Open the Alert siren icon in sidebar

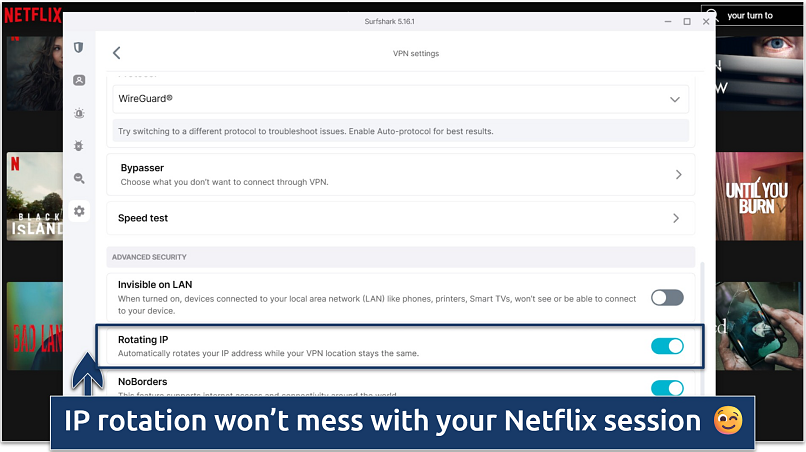(79, 113)
